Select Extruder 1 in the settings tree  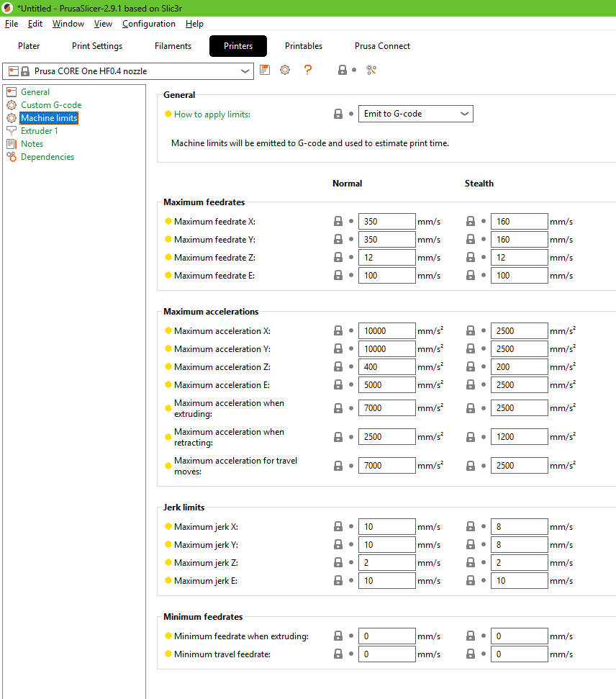click(x=40, y=130)
